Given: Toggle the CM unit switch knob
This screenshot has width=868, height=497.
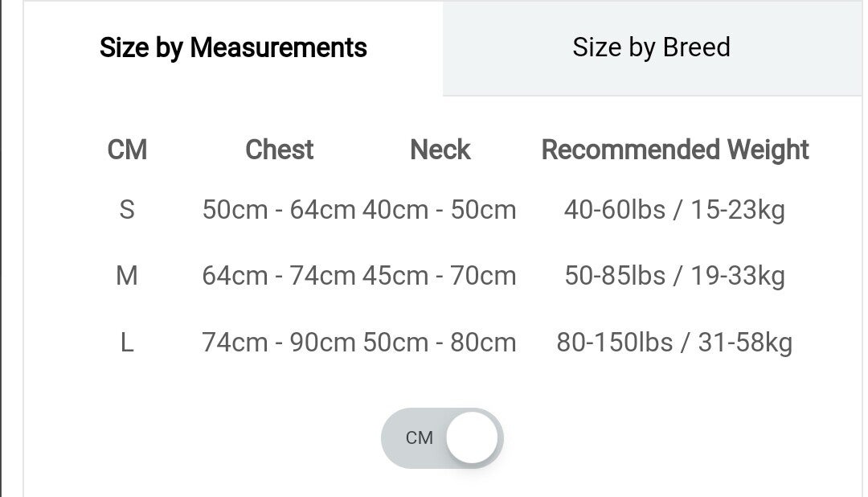Looking at the screenshot, I should pyautogui.click(x=473, y=438).
